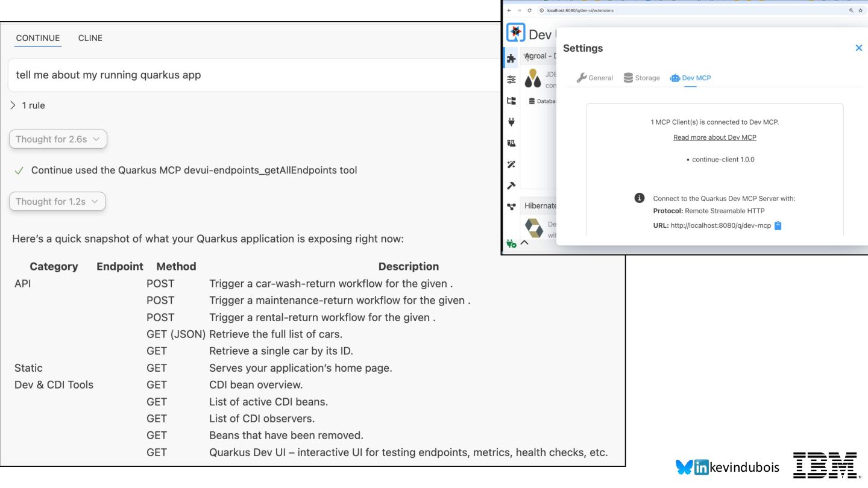The image size is (868, 488).
Task: Click the browser back arrow
Action: click(x=510, y=10)
